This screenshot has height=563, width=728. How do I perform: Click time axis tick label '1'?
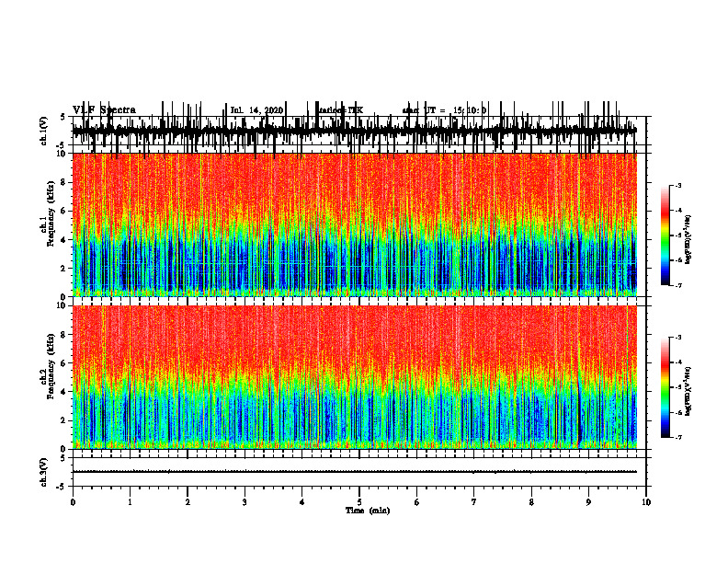point(130,502)
